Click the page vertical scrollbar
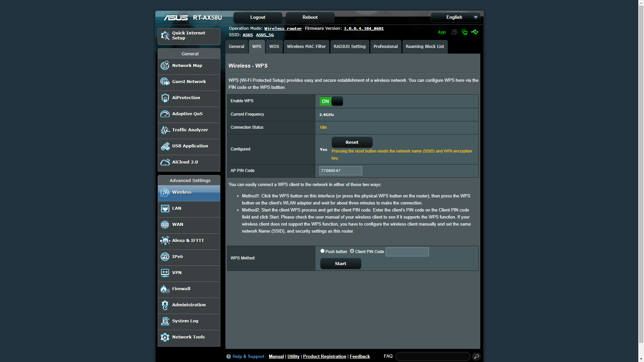Screen dimensions: 644x362 641,174
